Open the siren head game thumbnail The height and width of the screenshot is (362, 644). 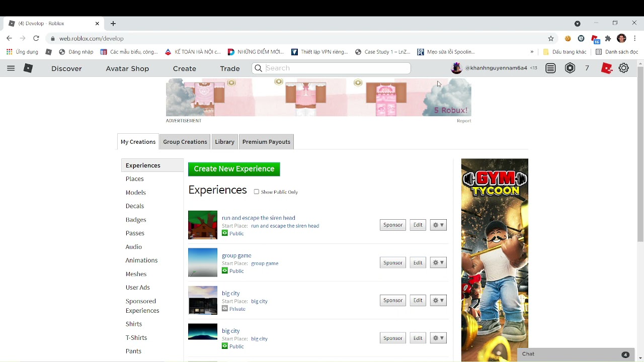[203, 225]
